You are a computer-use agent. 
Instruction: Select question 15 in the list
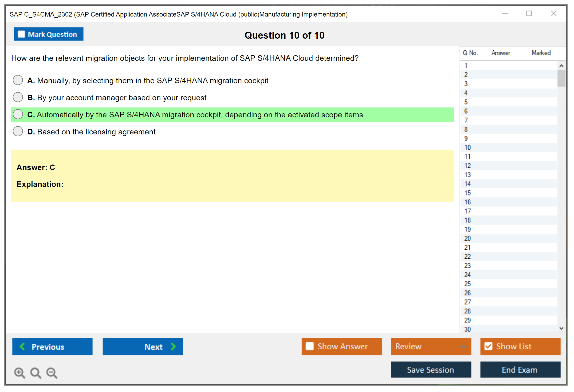[467, 193]
